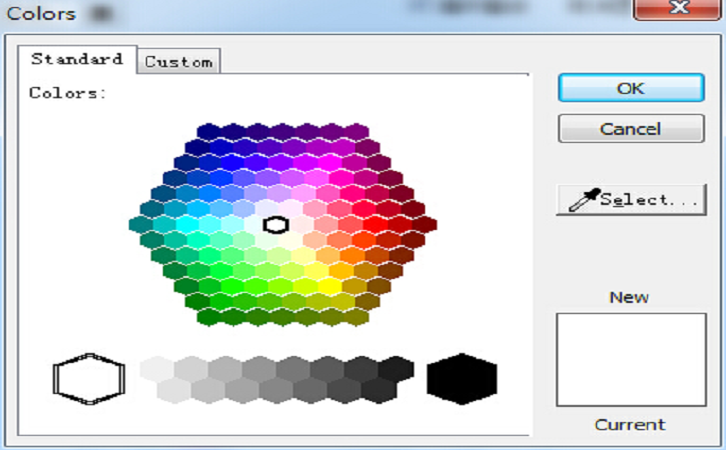The image size is (726, 450).
Task: Pick the large black hexagon swatch
Action: (461, 379)
